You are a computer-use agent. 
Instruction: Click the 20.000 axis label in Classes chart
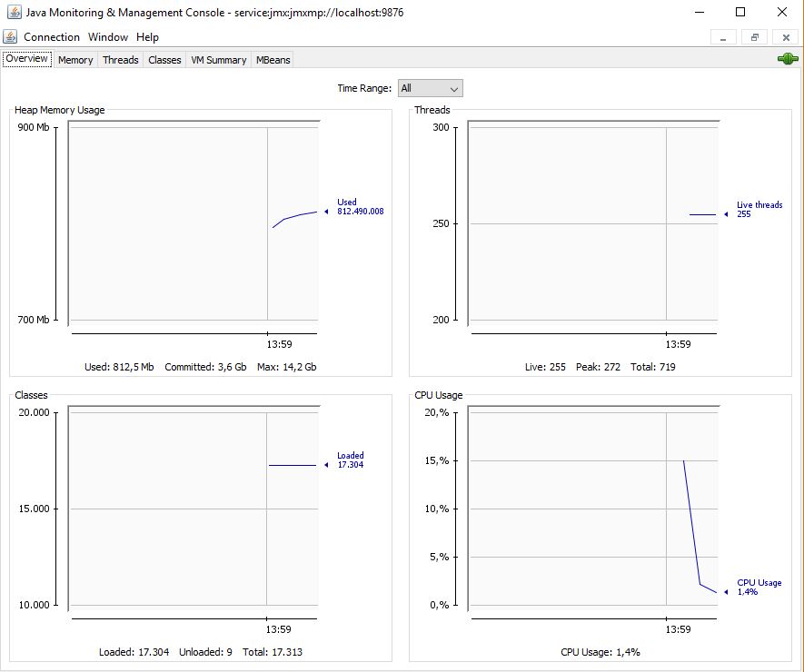(x=34, y=412)
